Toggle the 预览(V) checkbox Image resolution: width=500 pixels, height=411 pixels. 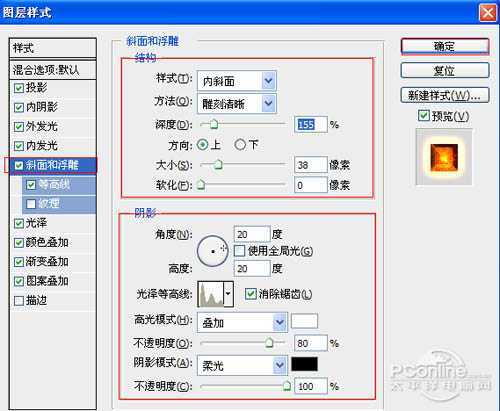[x=424, y=116]
